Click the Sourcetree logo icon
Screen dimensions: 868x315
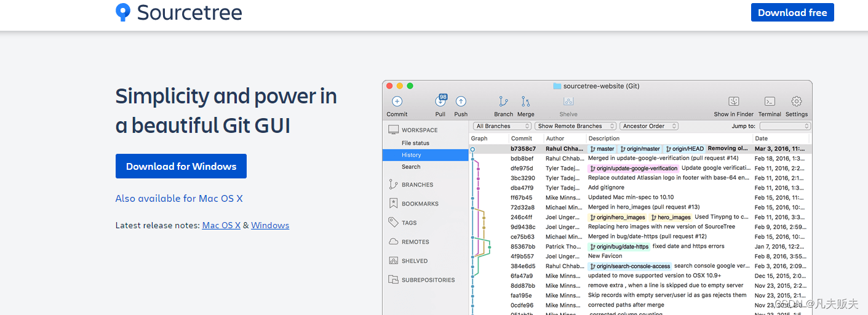[x=123, y=12]
